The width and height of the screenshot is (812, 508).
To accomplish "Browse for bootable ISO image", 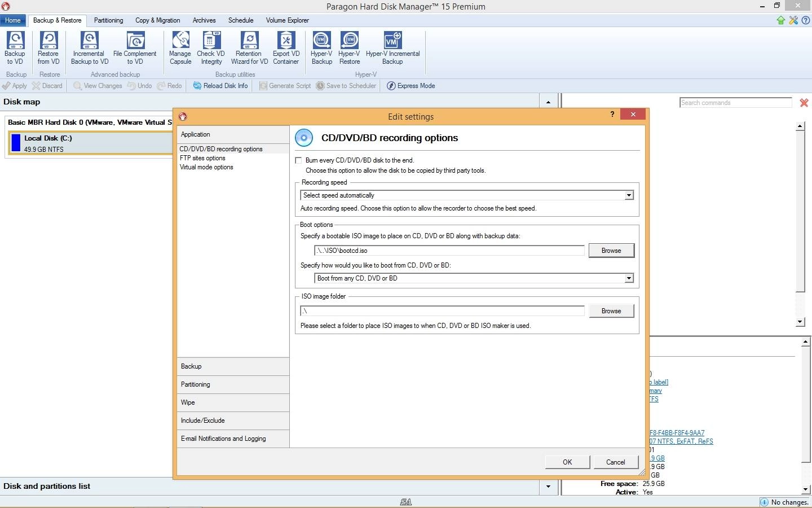I will pos(611,251).
